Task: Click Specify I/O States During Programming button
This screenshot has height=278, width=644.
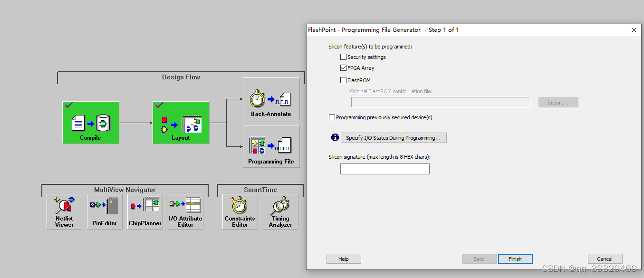Action: point(394,138)
